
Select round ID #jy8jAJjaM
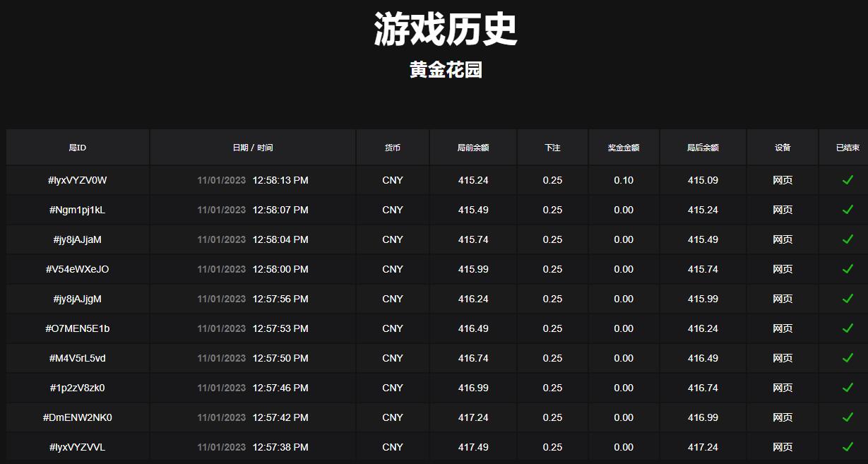point(78,239)
